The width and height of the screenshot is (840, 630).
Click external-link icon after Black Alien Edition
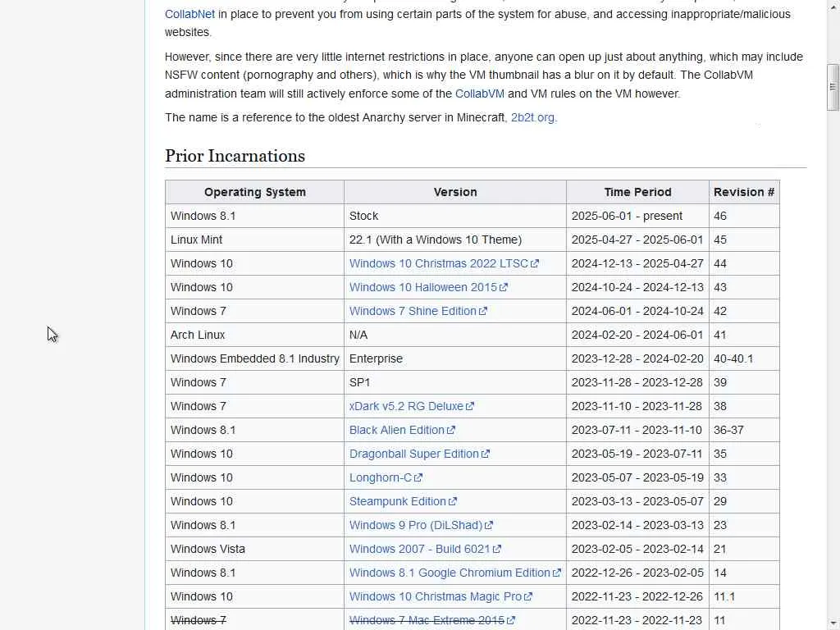[451, 430]
